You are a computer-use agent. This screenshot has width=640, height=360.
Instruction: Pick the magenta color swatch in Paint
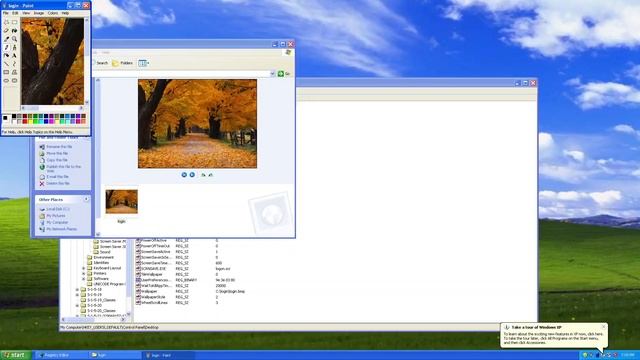tap(51, 121)
